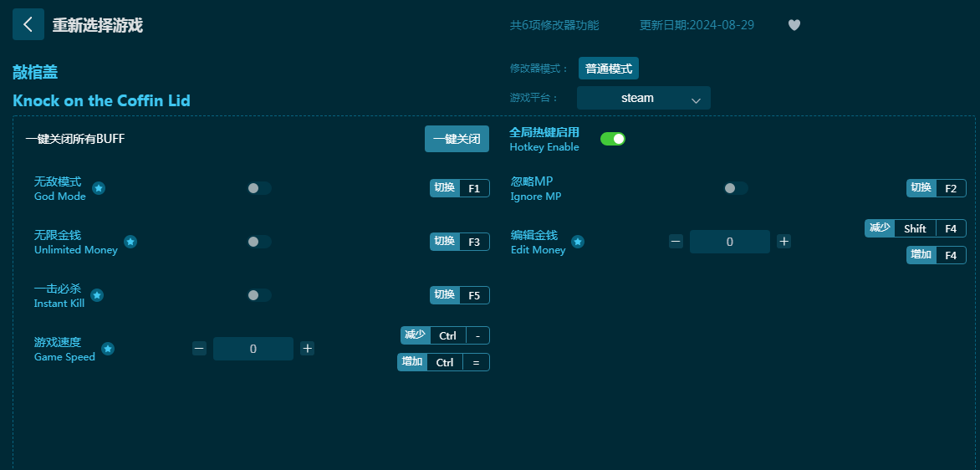Open the steam platform dropdown
This screenshot has width=980, height=470.
tap(643, 98)
